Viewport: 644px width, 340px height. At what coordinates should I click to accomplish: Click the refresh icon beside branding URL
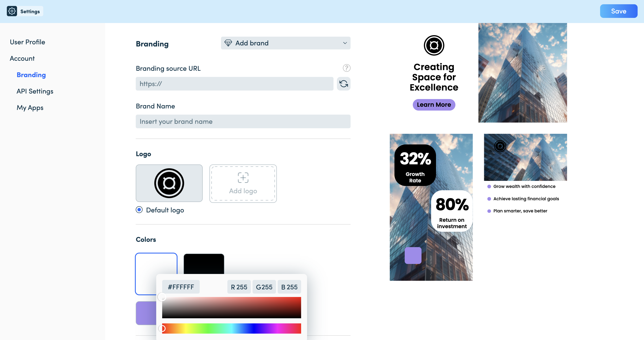[344, 84]
